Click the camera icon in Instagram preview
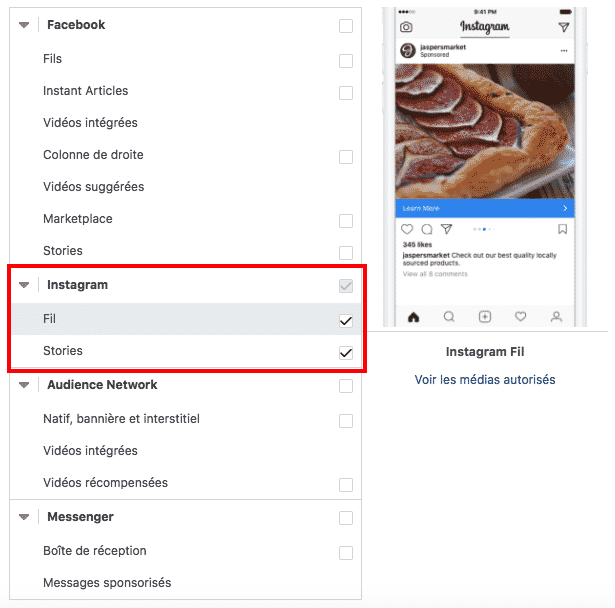615x608 pixels. pos(406,27)
